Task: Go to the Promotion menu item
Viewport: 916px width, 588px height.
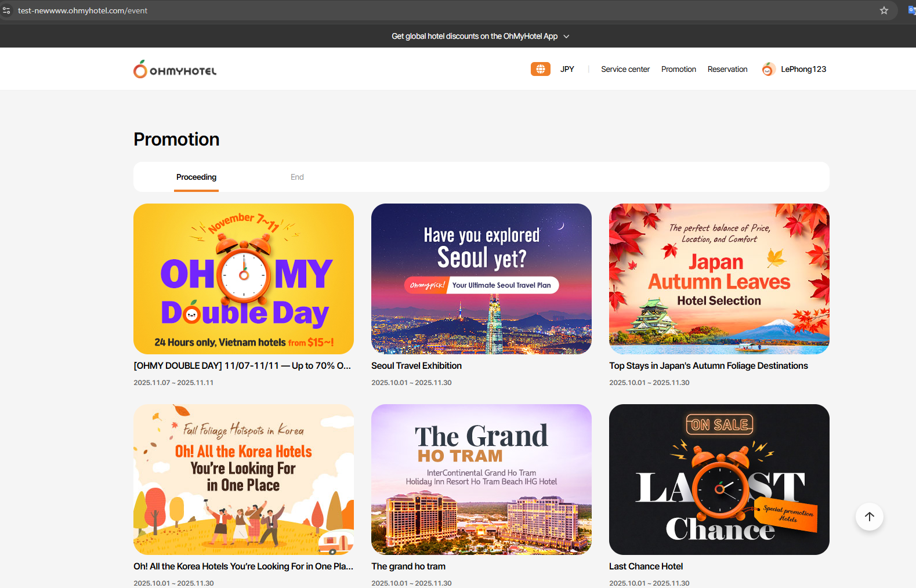Action: point(679,69)
